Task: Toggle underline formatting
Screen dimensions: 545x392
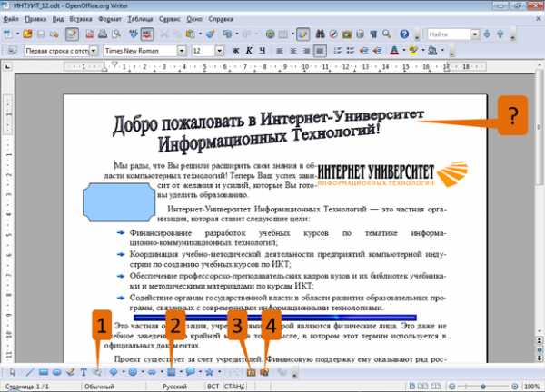Action: [x=263, y=51]
